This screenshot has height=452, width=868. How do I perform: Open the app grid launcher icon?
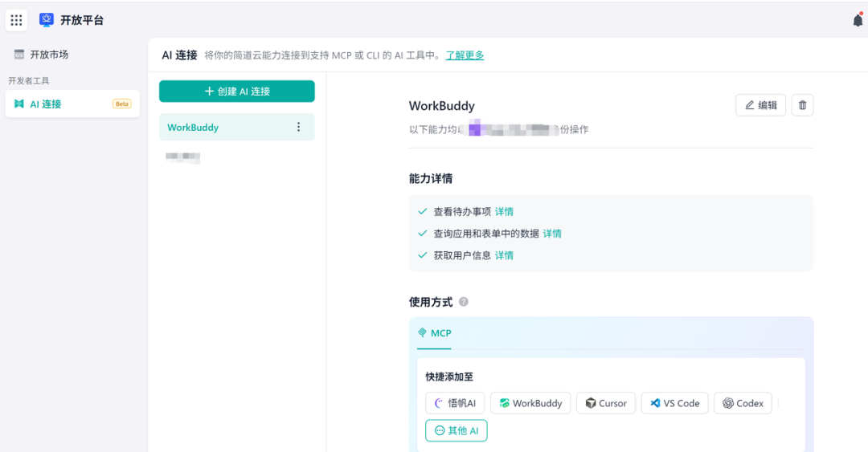point(17,20)
